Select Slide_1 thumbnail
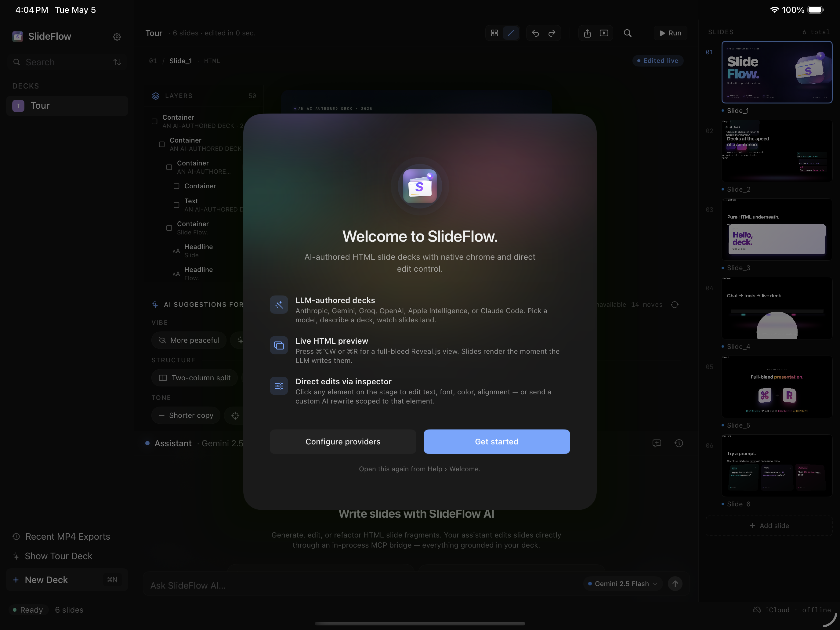This screenshot has height=630, width=840. 777,72
